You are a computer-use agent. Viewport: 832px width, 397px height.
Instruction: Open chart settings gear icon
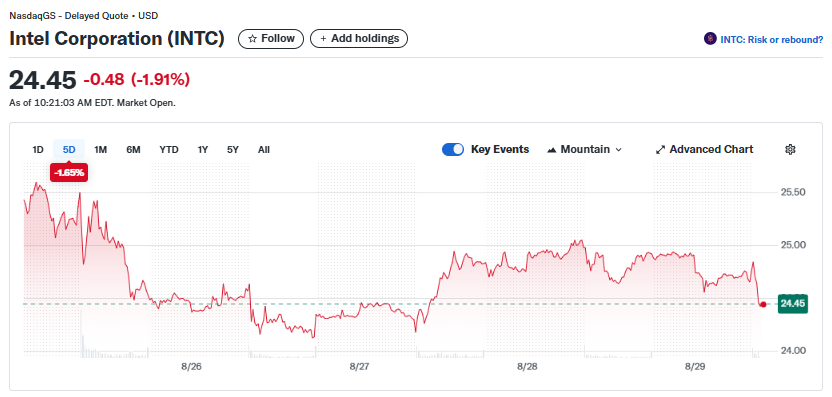790,150
